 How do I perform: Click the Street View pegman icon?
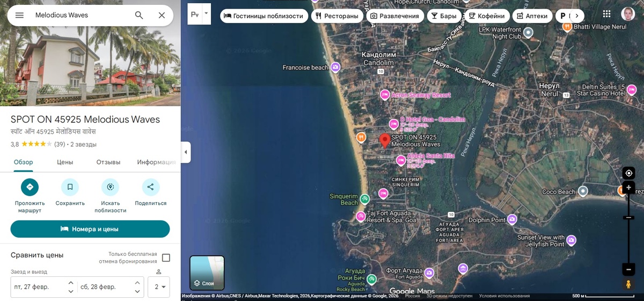[629, 284]
